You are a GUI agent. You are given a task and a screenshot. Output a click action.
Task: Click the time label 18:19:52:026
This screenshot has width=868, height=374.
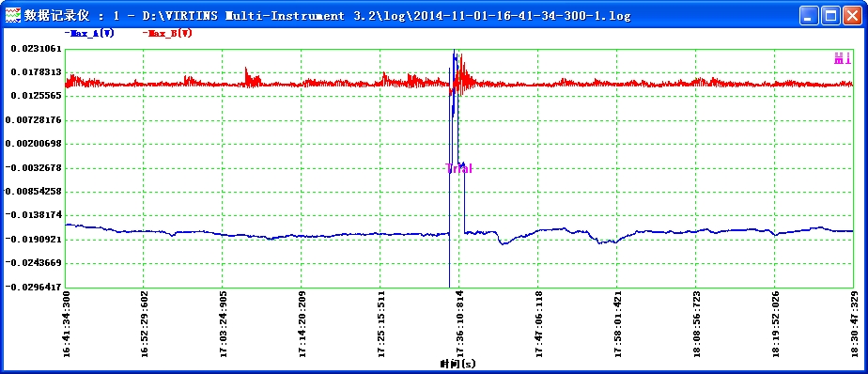click(775, 324)
